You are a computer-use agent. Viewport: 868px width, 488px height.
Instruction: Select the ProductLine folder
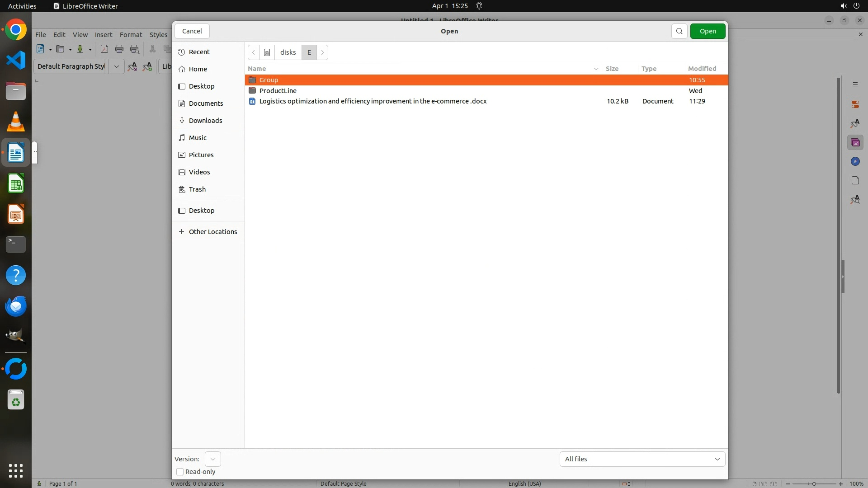[x=278, y=91]
